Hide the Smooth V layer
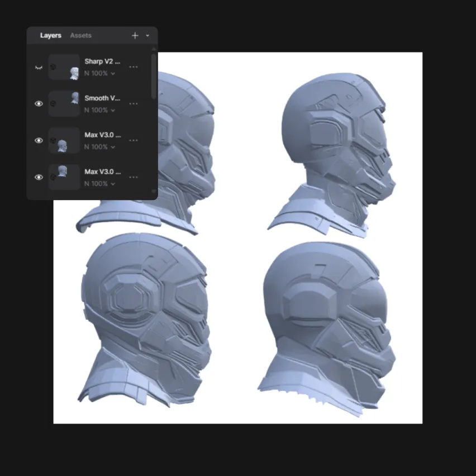This screenshot has height=476, width=476. (x=39, y=104)
